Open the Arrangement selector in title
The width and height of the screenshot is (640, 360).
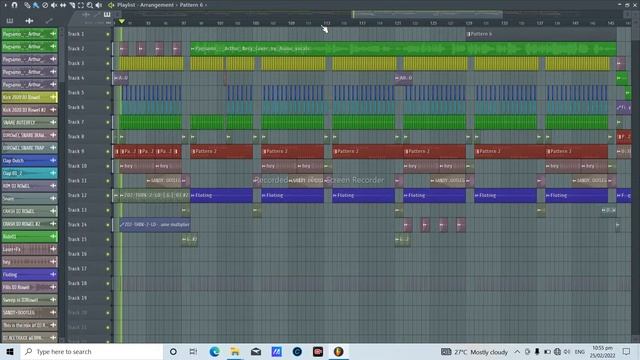pyautogui.click(x=157, y=5)
